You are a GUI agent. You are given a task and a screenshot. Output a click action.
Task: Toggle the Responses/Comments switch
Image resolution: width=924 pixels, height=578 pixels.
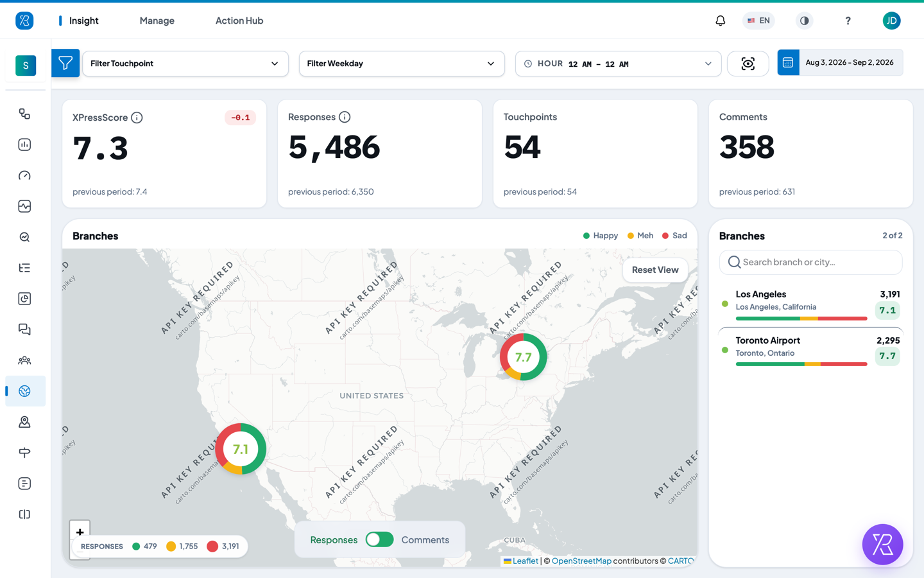(379, 539)
